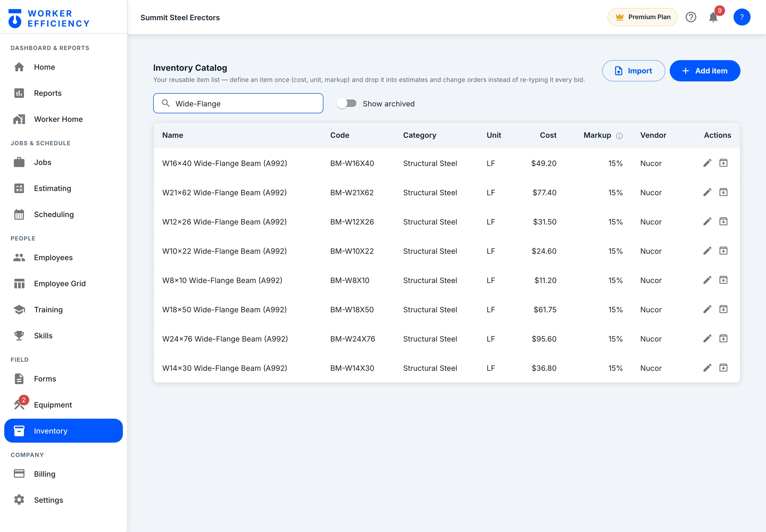
Task: Open Equipment with two alerts
Action: click(63, 405)
